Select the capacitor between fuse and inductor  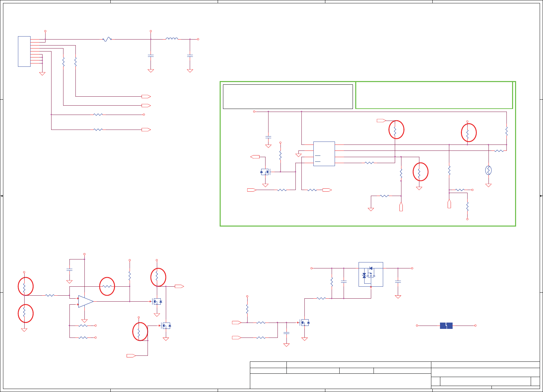coord(151,55)
